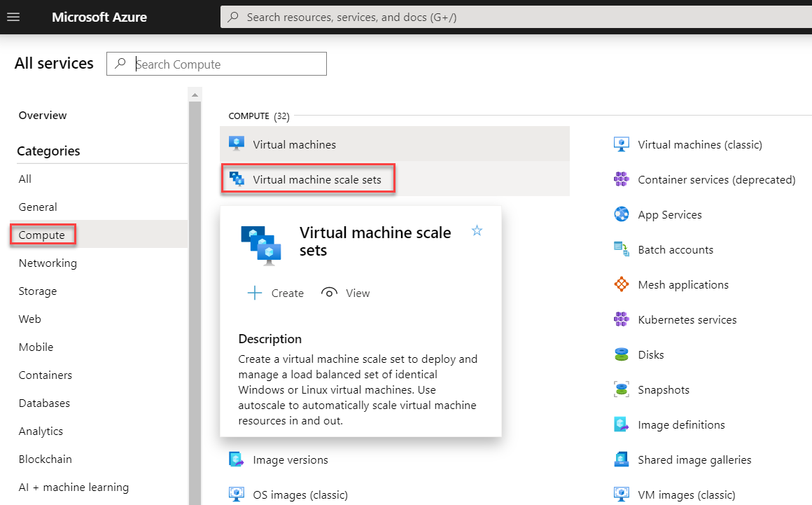
Task: Select the Storage category
Action: [38, 291]
